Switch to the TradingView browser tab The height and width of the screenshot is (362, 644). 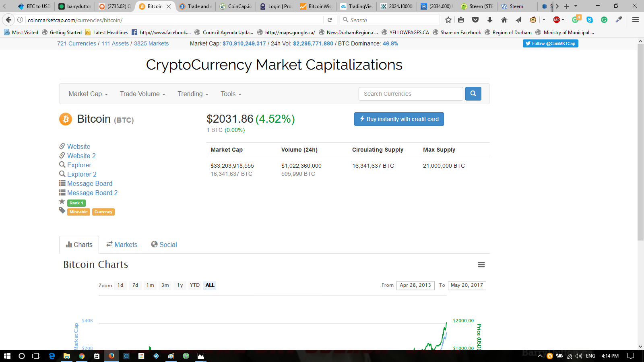[356, 6]
